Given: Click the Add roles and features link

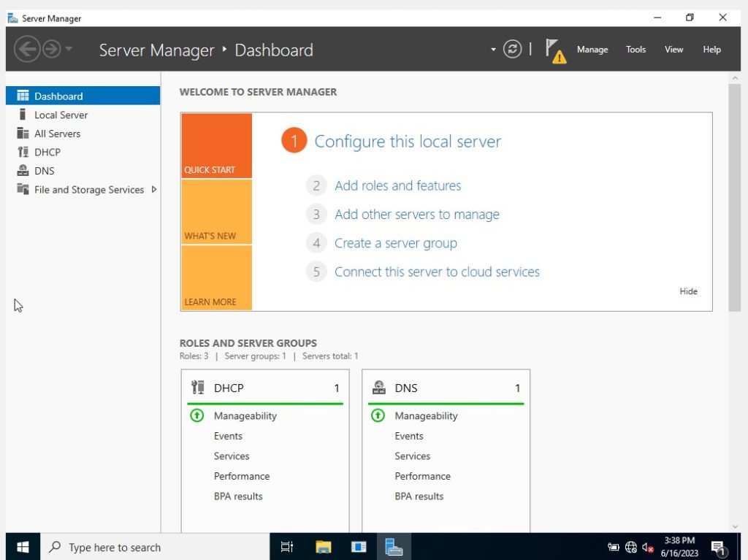Looking at the screenshot, I should 397,185.
